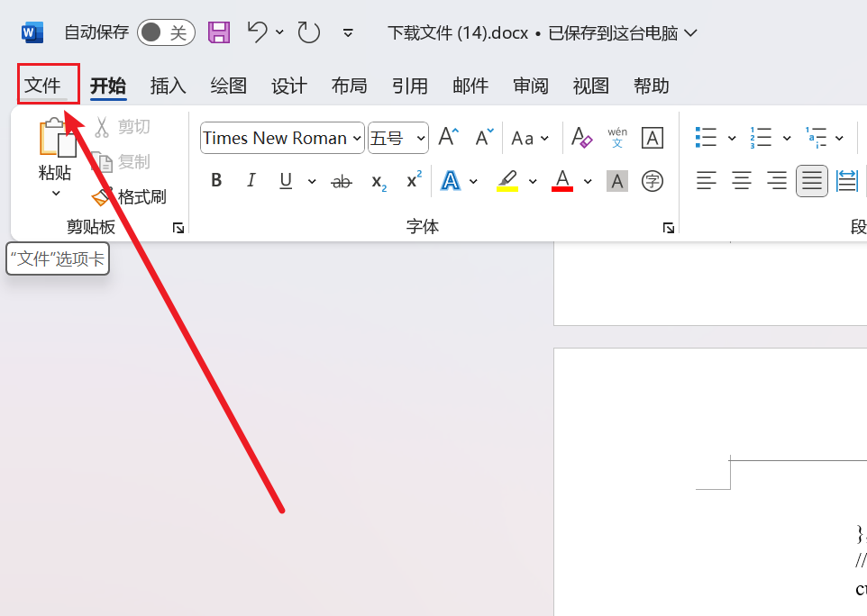Click the character border icon
The image size is (867, 616).
pyautogui.click(x=653, y=138)
